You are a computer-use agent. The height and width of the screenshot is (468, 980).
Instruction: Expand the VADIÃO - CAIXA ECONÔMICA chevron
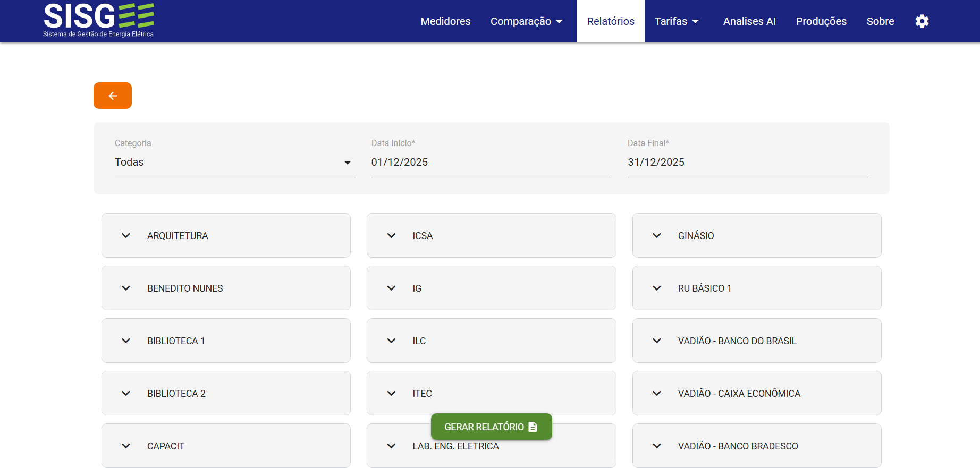click(657, 393)
